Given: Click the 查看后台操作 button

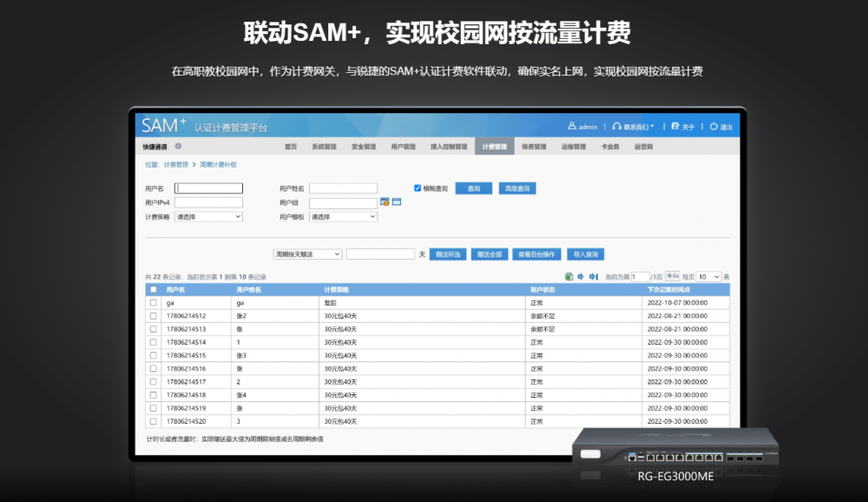Looking at the screenshot, I should (536, 254).
